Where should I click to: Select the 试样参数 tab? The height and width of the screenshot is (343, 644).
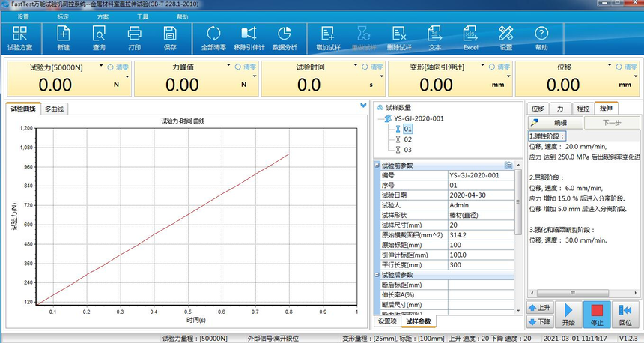pos(418,321)
